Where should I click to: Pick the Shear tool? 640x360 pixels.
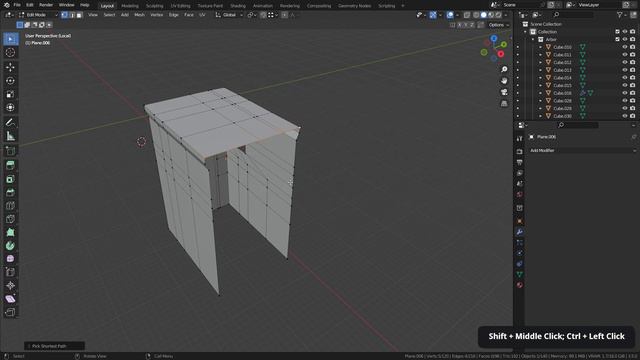(x=11, y=299)
